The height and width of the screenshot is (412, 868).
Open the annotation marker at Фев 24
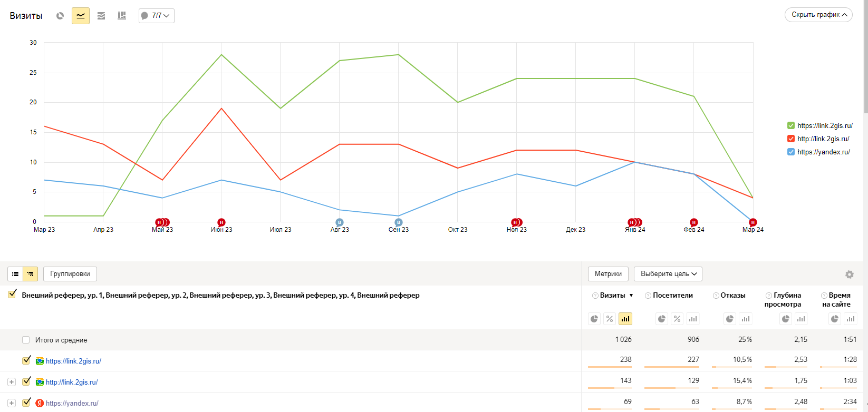(x=694, y=222)
